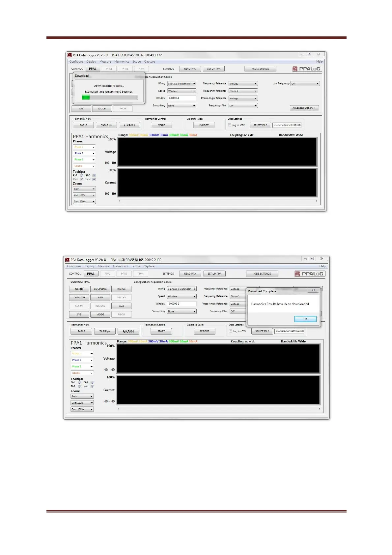This screenshot has width=392, height=555.
Task: Toggle Log to CSV in the downloading window
Action: tap(230, 125)
